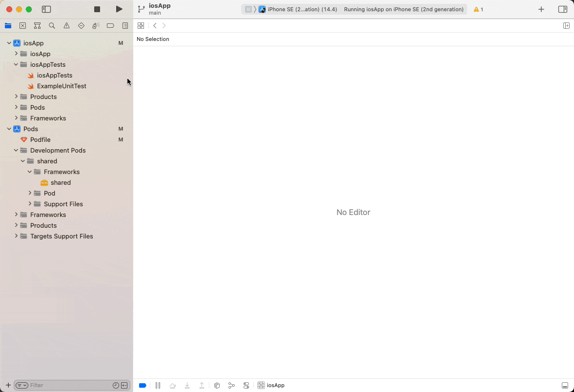Expand Products folder under Pods project
This screenshot has height=392, width=574.
[16, 225]
